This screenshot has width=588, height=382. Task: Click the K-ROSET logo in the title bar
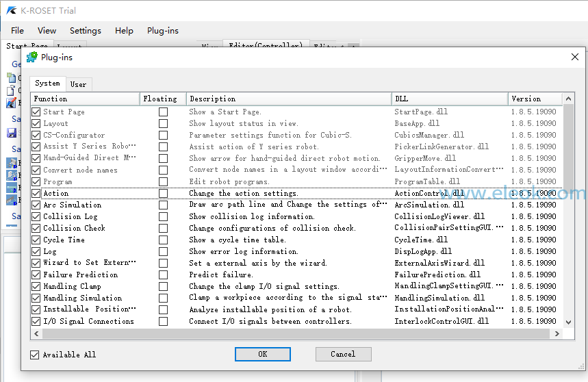click(x=12, y=10)
